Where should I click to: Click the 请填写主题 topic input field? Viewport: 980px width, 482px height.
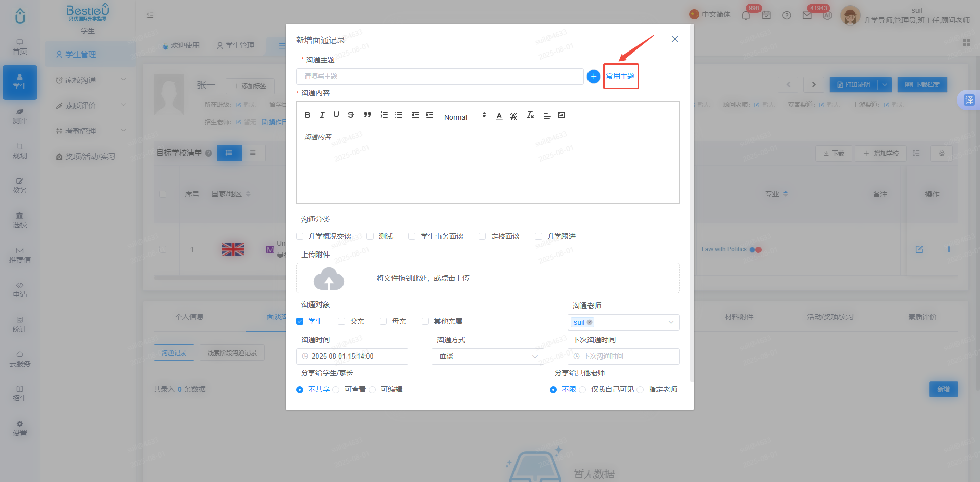pyautogui.click(x=440, y=77)
